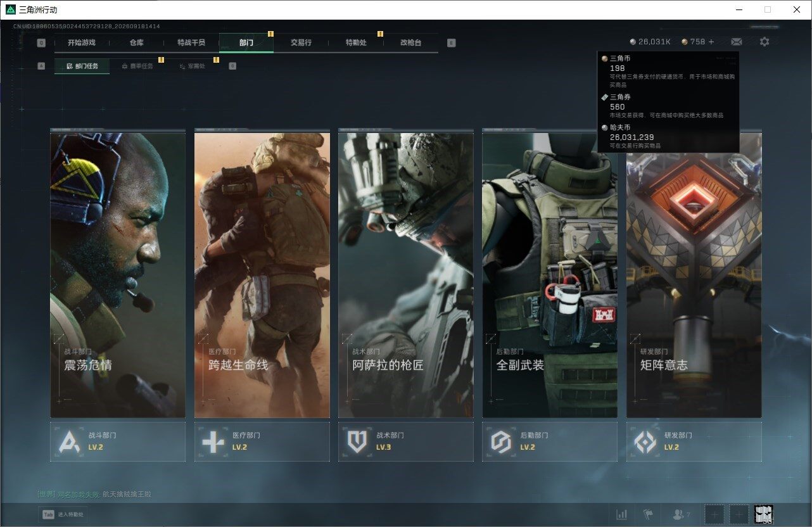Open the 跨越生命线 medical department card
This screenshot has width=812, height=527.
click(262, 274)
